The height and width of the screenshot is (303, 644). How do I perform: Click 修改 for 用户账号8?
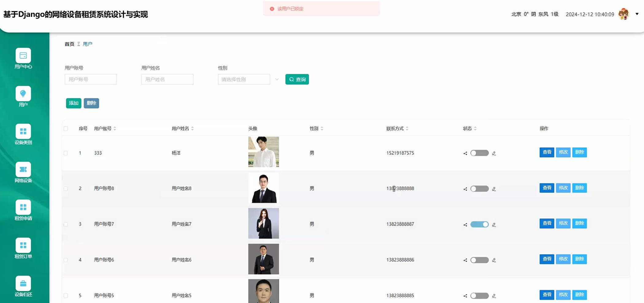click(x=563, y=188)
